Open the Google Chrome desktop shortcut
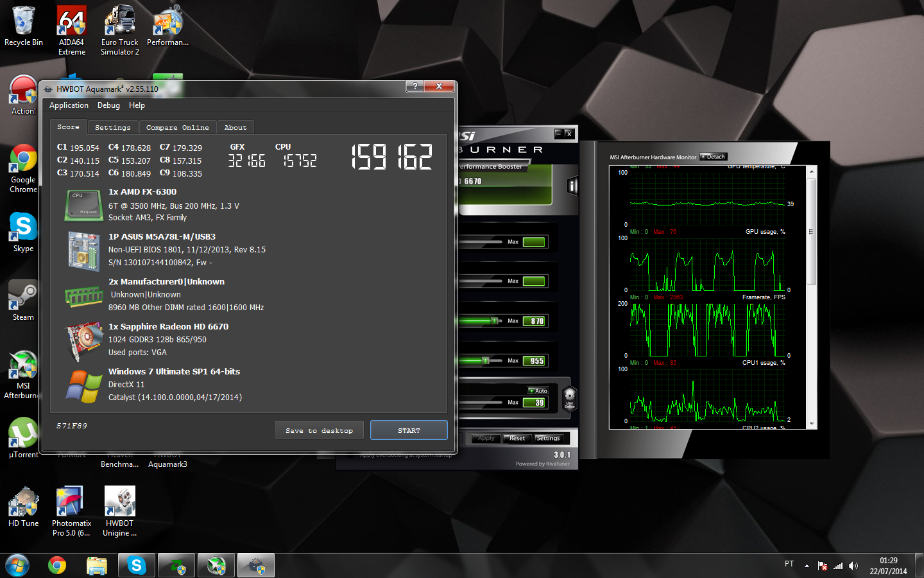924x578 pixels. coord(23,168)
